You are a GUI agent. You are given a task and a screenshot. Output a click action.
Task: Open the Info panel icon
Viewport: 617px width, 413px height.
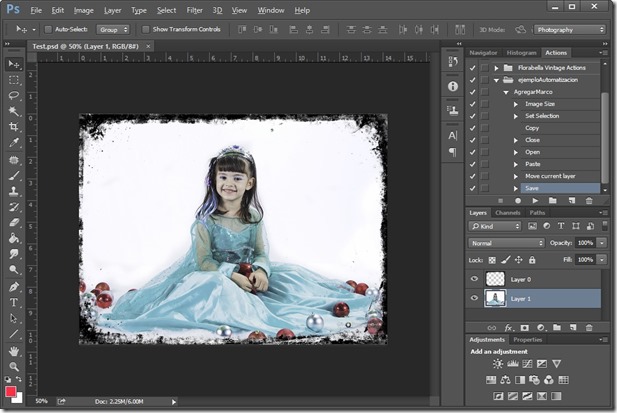click(x=452, y=86)
